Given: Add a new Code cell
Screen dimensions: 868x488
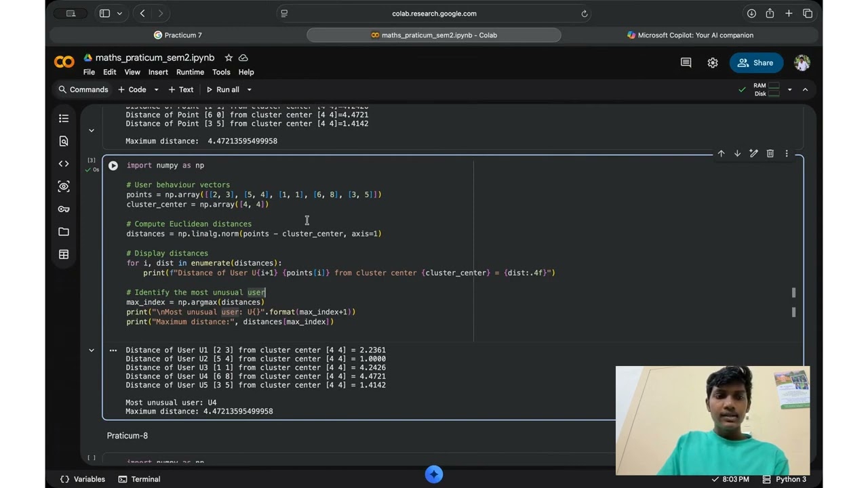Looking at the screenshot, I should point(132,89).
